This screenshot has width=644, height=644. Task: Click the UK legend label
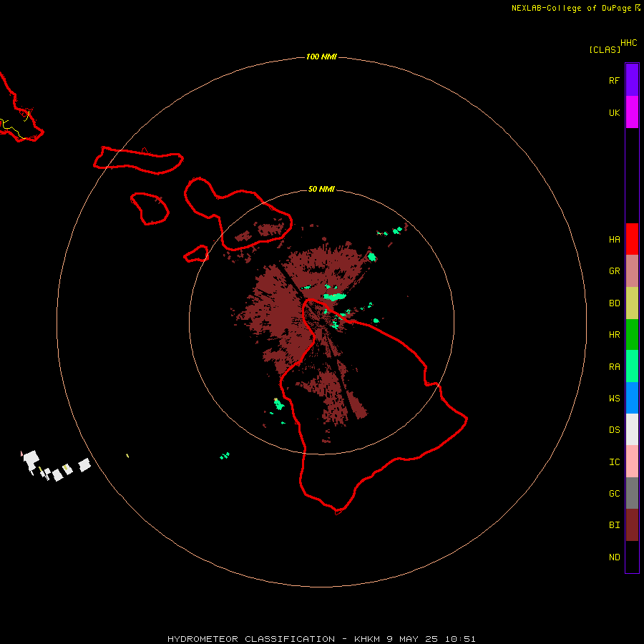[614, 113]
